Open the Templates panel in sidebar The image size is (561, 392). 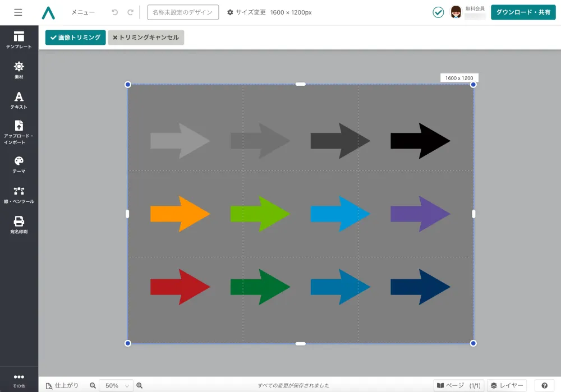pos(19,40)
